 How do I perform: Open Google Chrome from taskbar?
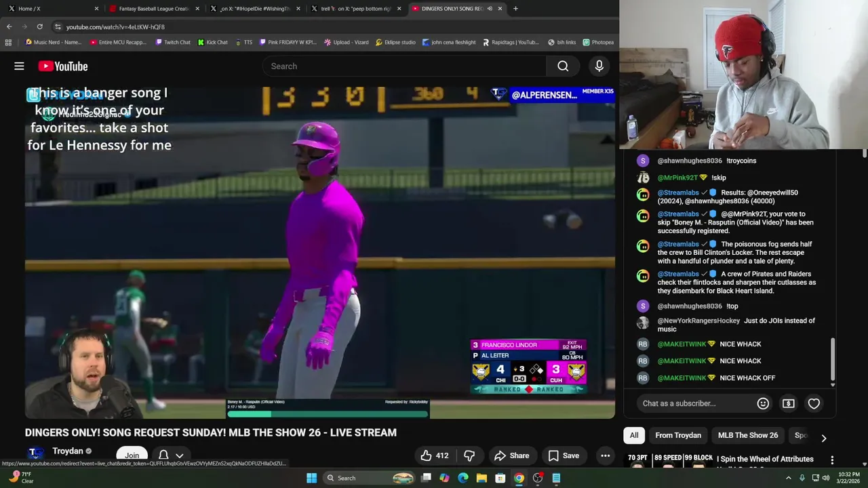(x=519, y=478)
